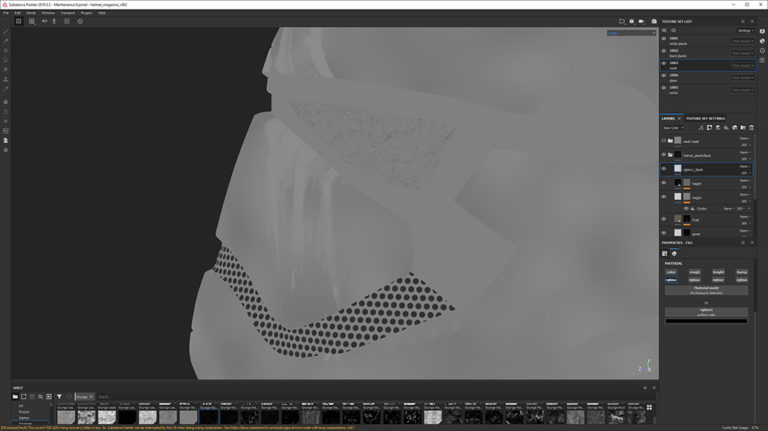Open the Window menu
768x431 pixels.
(x=48, y=13)
